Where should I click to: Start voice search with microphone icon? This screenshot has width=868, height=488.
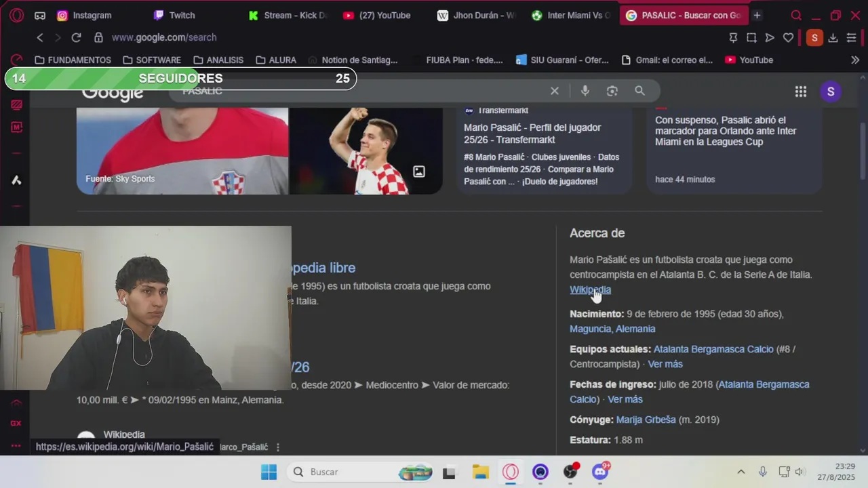click(x=585, y=91)
